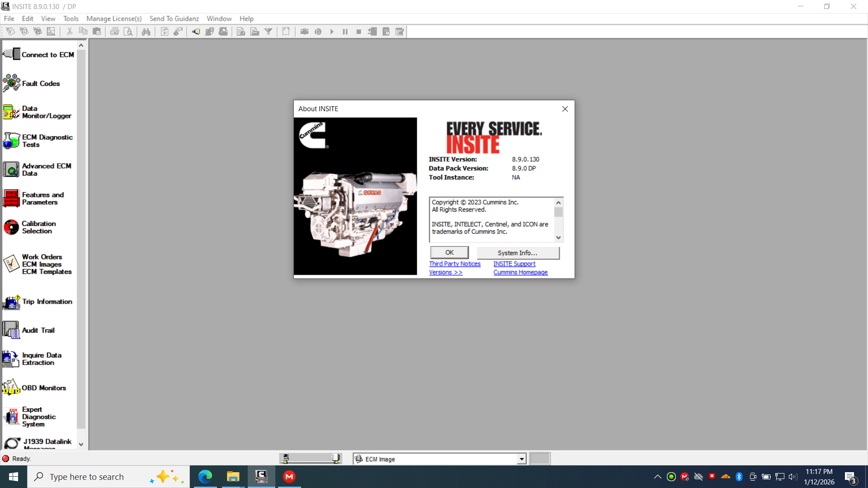Open Fault Codes in the sidebar
Image resolution: width=868 pixels, height=488 pixels.
tap(32, 84)
